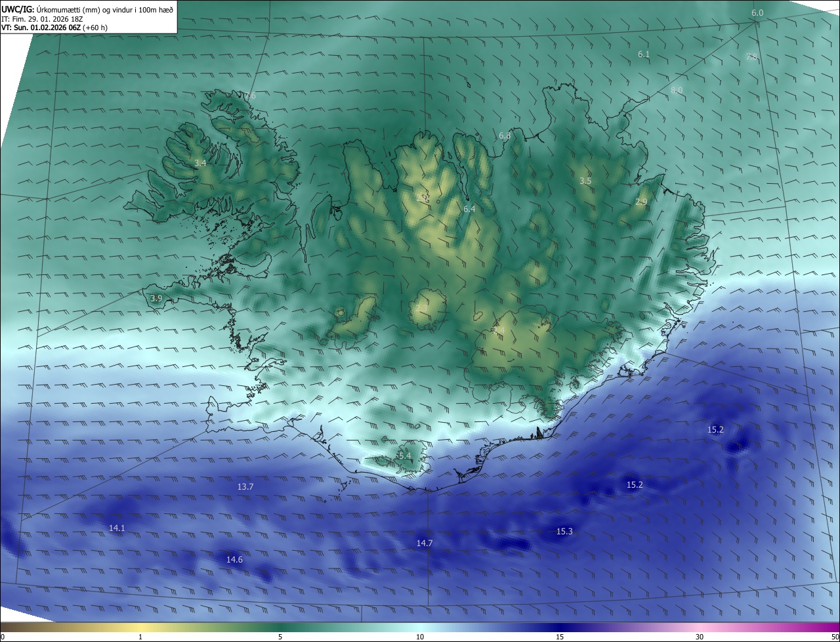Viewport: 840px width, 642px height.
Task: Click the map value 7.8
Action: (751, 57)
